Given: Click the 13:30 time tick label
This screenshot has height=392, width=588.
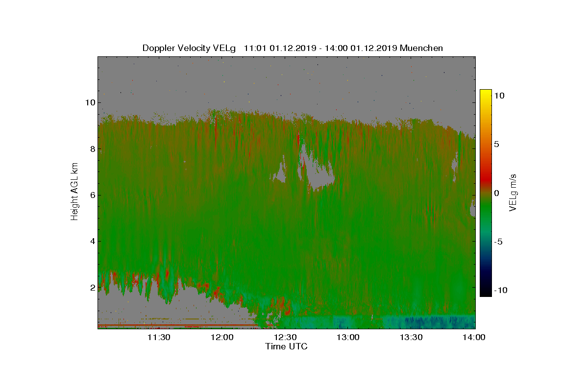Looking at the screenshot, I should [x=412, y=337].
